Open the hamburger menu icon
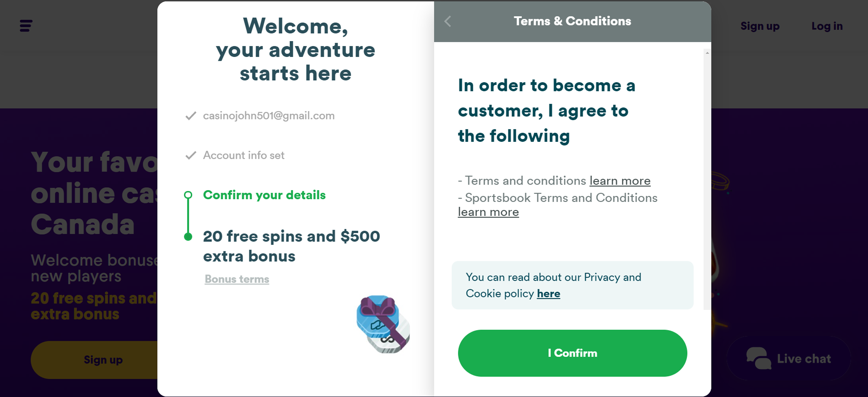Viewport: 868px width, 397px height. 26,26
